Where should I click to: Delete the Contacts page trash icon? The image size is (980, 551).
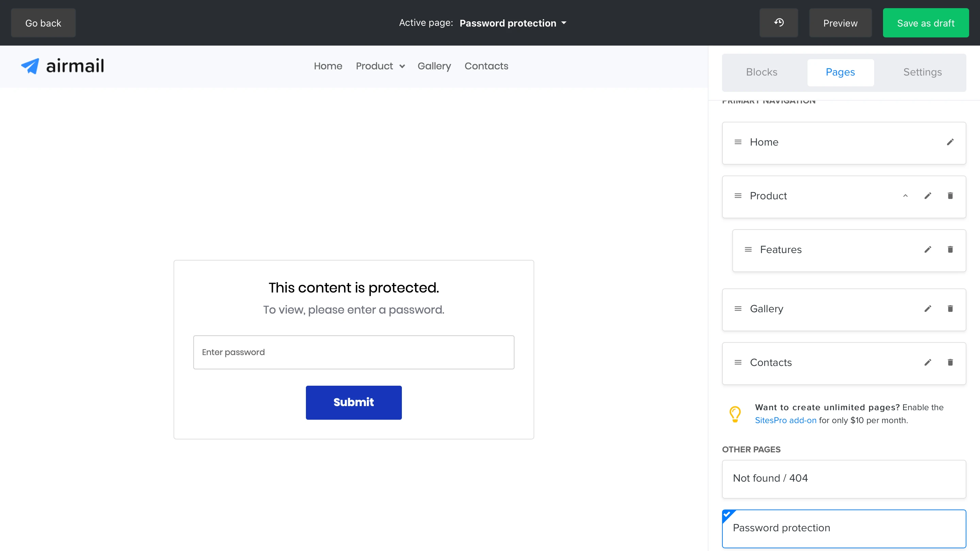click(x=950, y=362)
